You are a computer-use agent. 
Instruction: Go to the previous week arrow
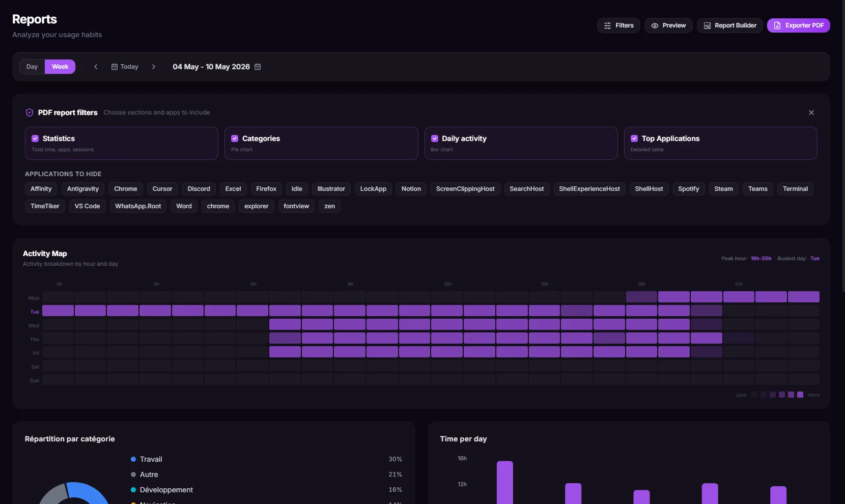(x=96, y=67)
